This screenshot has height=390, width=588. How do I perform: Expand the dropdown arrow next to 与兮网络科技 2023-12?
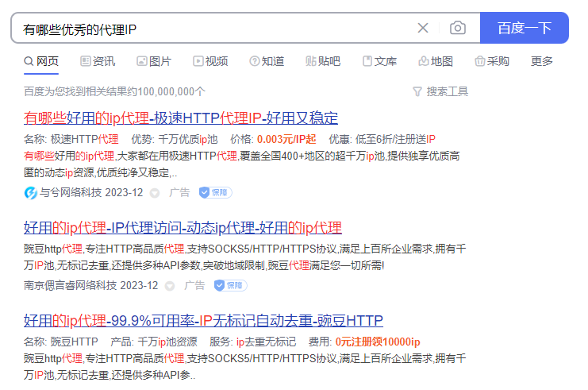click(x=155, y=193)
